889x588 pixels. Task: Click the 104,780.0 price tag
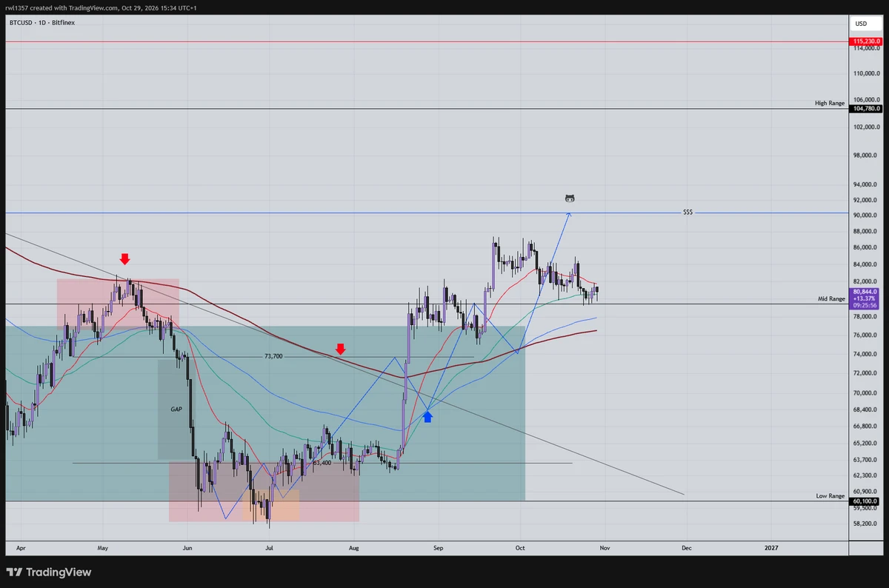tap(866, 109)
